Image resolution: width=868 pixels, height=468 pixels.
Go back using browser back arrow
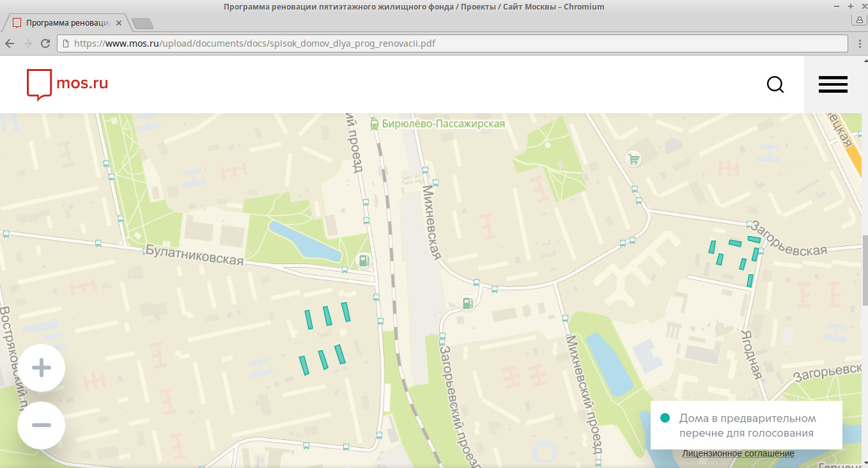click(x=10, y=43)
